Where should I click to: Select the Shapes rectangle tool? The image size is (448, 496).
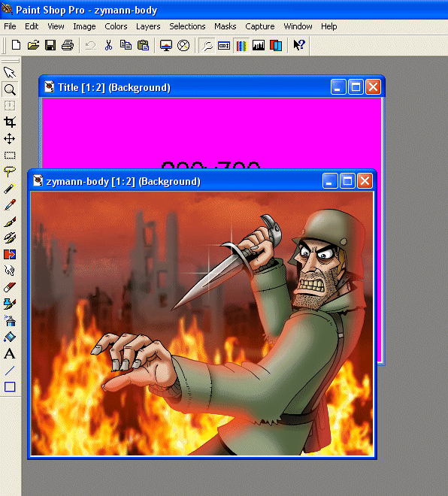pyautogui.click(x=10, y=386)
